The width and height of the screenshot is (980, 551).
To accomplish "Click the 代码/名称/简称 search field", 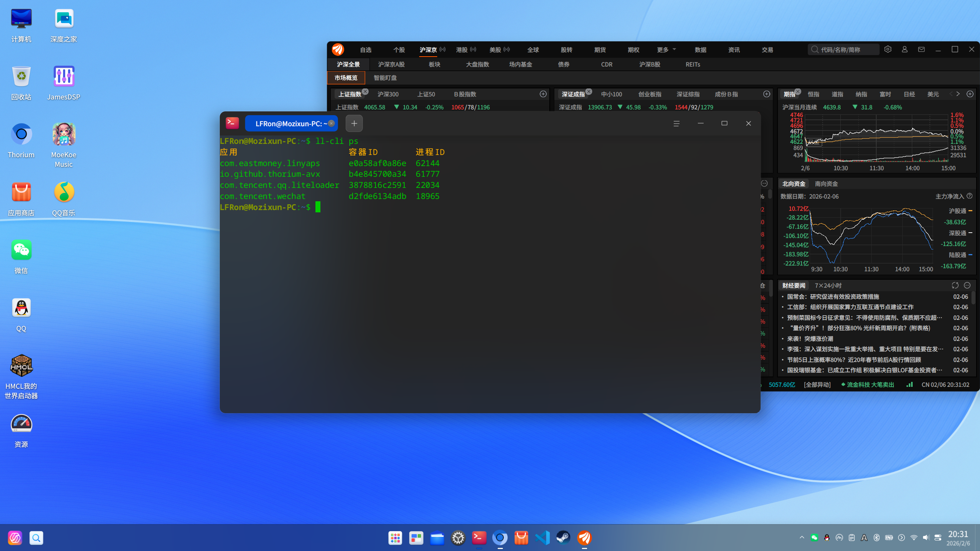I will point(843,49).
